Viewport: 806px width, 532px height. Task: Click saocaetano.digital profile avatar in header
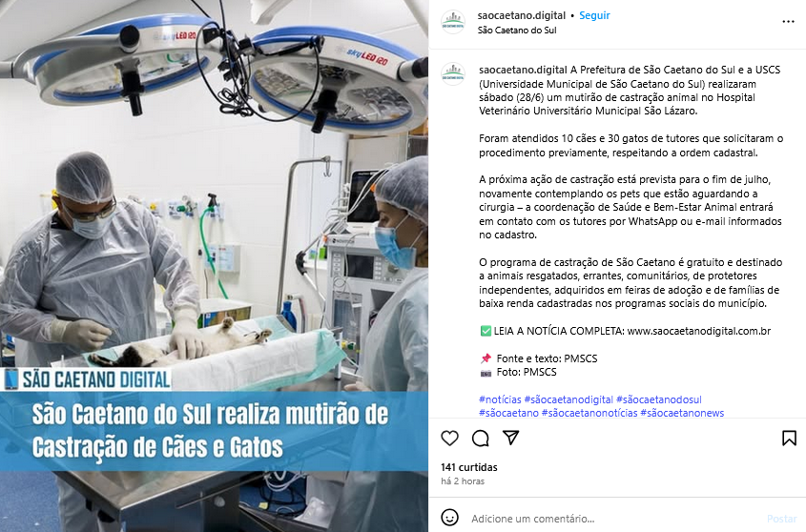tap(453, 22)
